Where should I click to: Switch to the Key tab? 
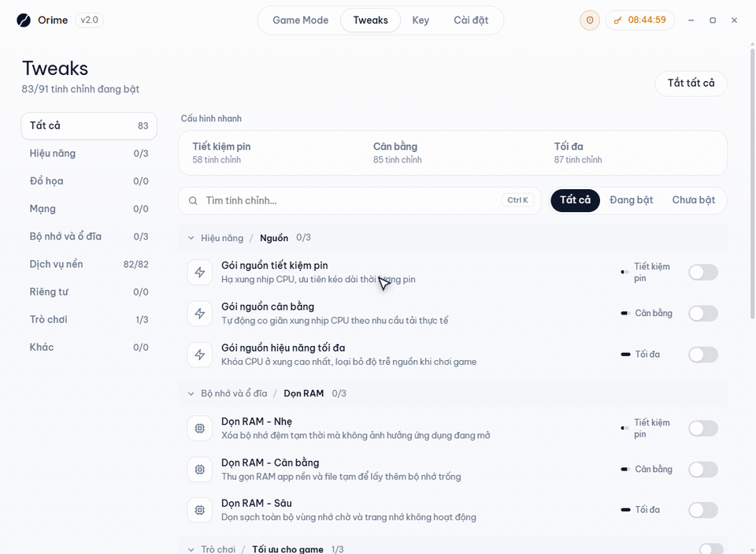coord(421,20)
